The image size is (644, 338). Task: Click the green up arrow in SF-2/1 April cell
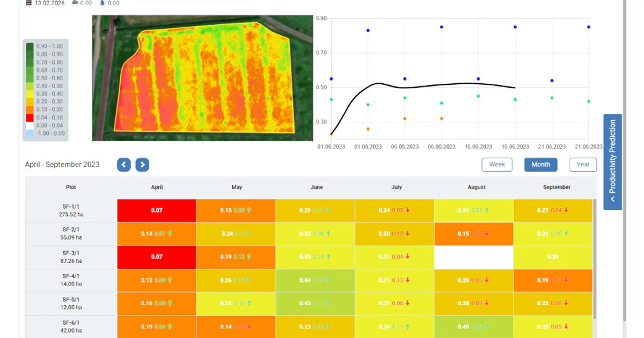click(x=170, y=234)
